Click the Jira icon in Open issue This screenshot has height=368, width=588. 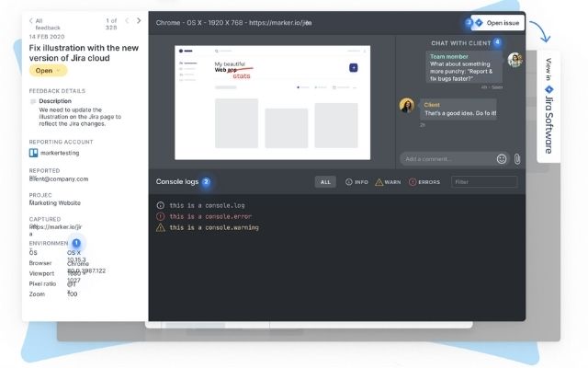(479, 23)
